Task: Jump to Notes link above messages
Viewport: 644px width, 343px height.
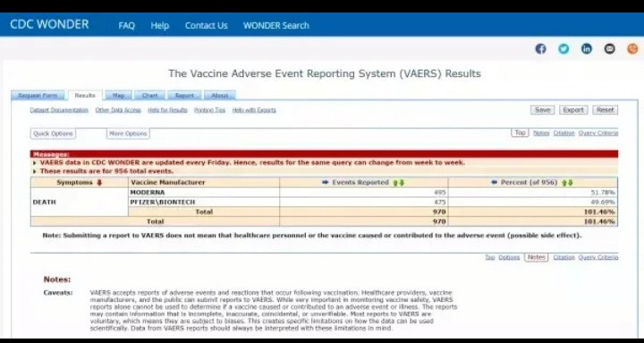Action: pos(541,133)
